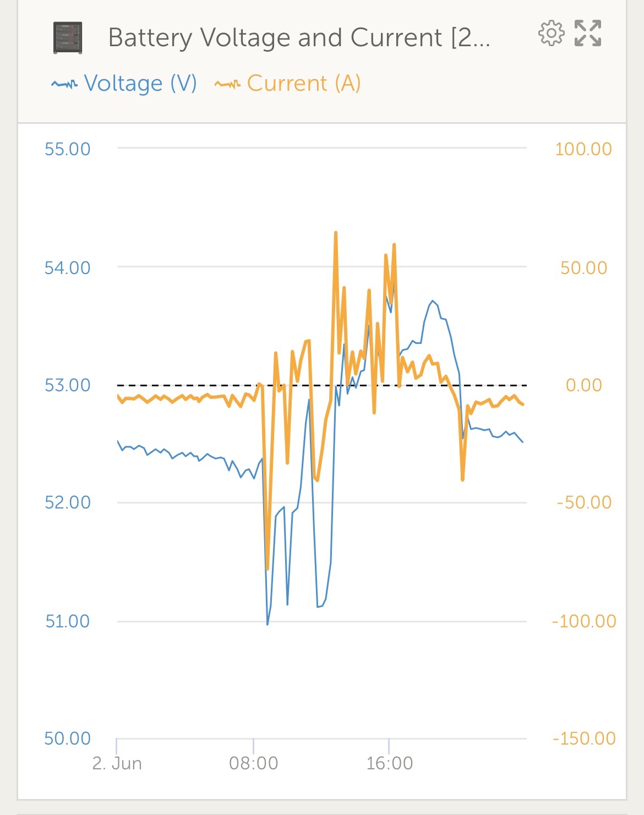Click the blue Voltage legend line icon
The height and width of the screenshot is (815, 644).
click(x=64, y=84)
